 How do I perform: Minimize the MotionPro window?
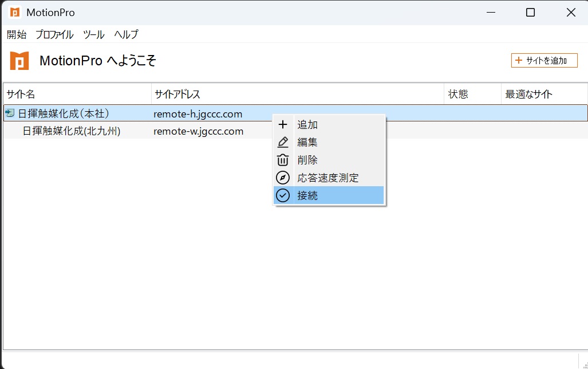491,13
